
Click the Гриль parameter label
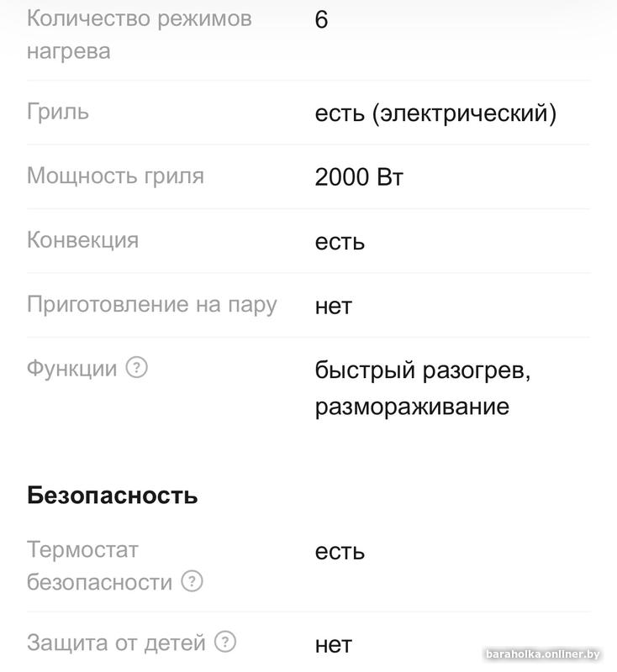58,112
